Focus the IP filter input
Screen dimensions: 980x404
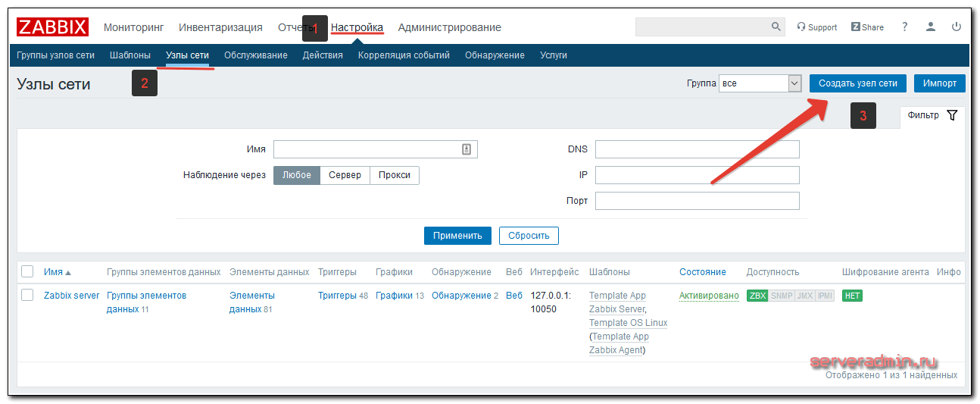click(698, 175)
